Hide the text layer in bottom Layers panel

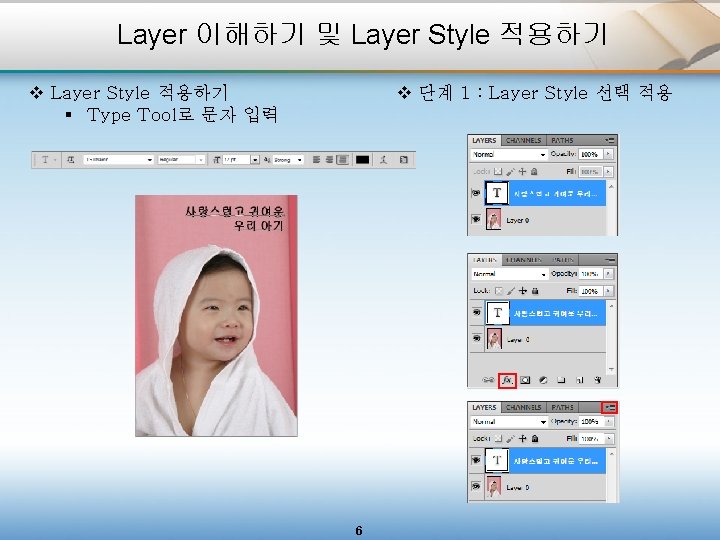(x=476, y=460)
